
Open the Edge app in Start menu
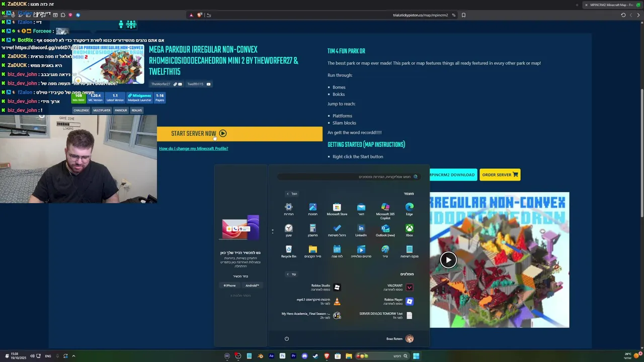point(410,210)
